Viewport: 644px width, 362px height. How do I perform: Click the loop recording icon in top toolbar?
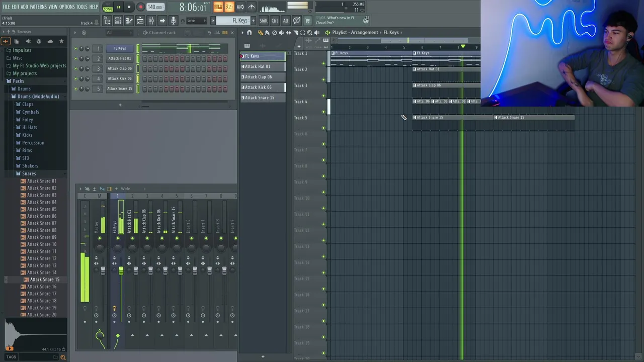240,7
